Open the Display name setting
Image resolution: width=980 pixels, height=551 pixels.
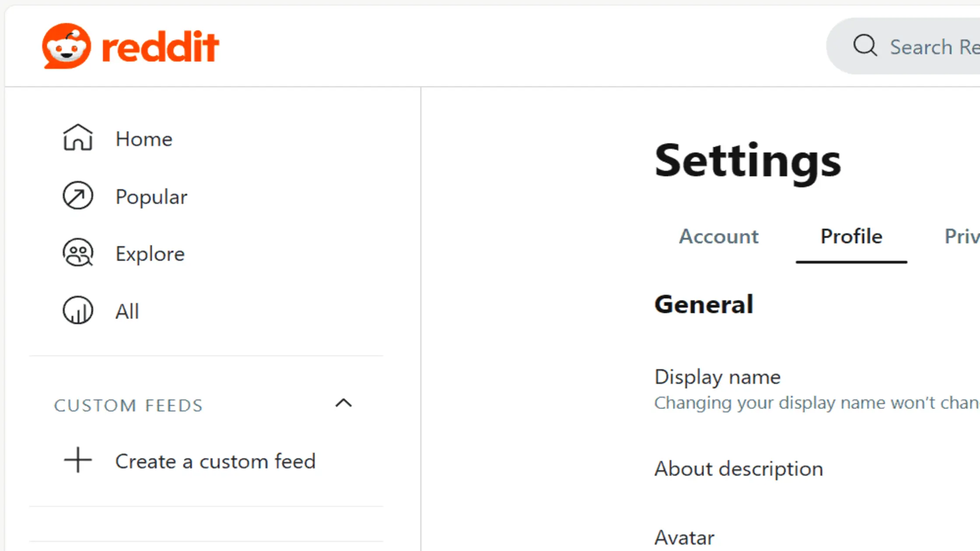(x=717, y=377)
